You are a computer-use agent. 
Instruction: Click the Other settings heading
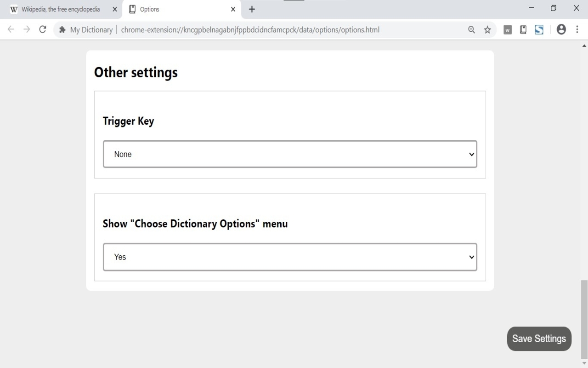136,72
